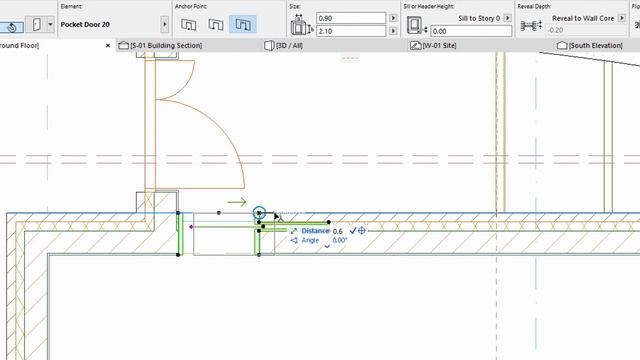The height and width of the screenshot is (360, 640).
Task: Click the reveal depth field showing -0.20
Action: tap(586, 30)
